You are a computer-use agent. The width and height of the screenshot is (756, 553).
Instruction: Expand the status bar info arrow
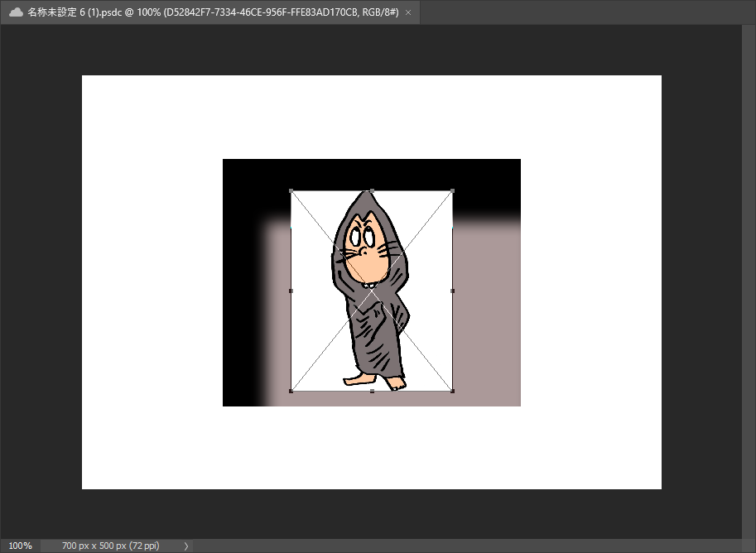point(186,546)
